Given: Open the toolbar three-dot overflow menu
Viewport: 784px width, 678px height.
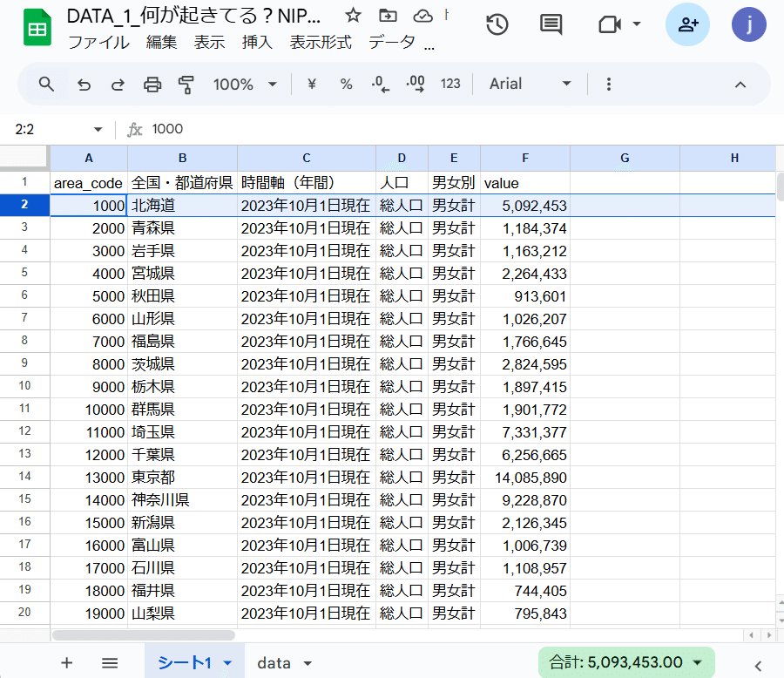Looking at the screenshot, I should click(x=609, y=84).
